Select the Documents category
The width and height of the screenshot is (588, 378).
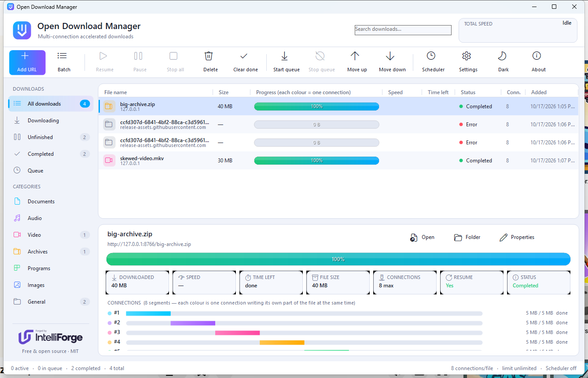click(51, 202)
